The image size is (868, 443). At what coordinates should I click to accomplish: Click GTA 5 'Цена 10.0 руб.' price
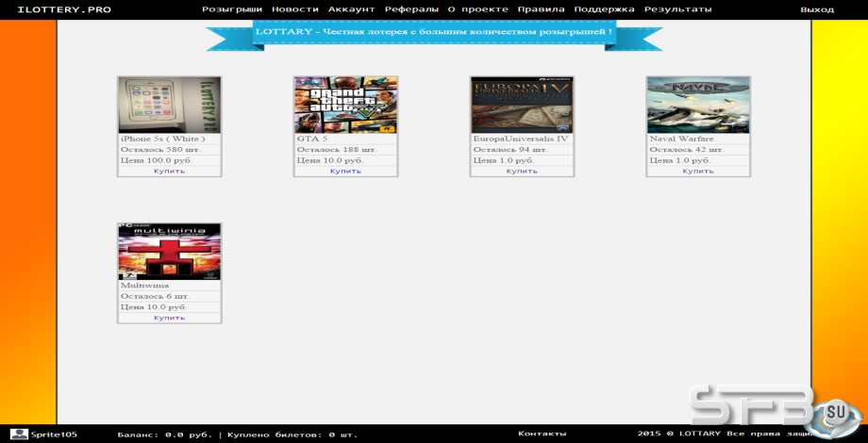pyautogui.click(x=330, y=160)
